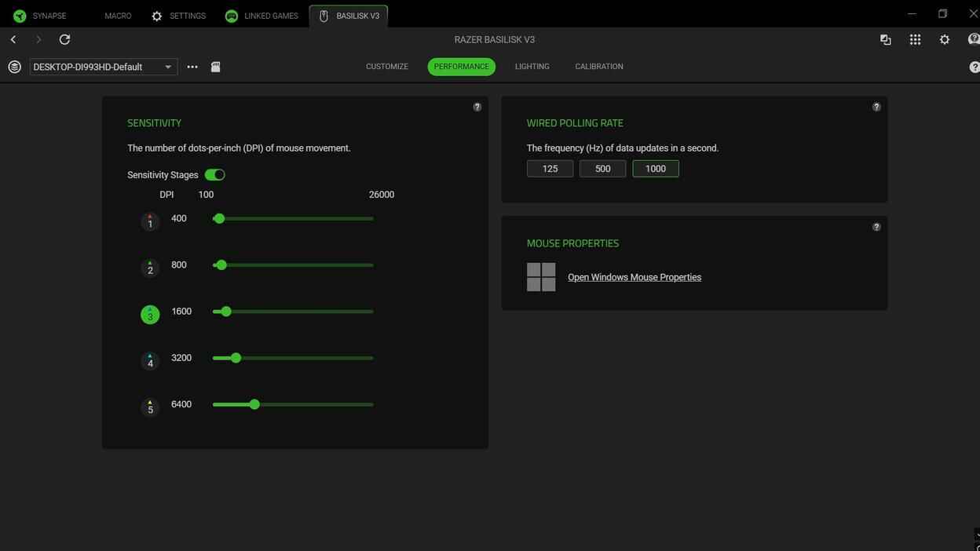Click the screen overlay icon at top right

click(x=885, y=39)
